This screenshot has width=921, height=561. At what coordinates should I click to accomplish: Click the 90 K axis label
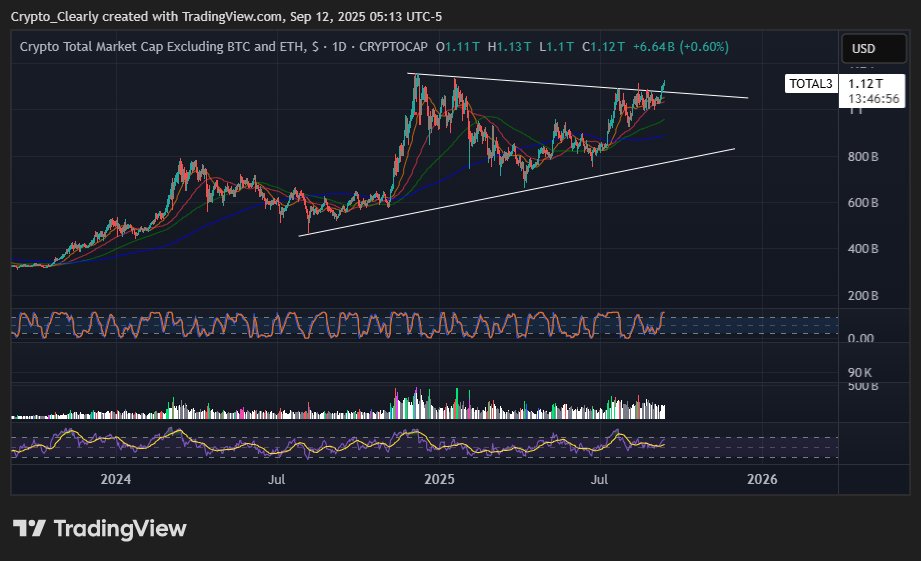pyautogui.click(x=860, y=372)
